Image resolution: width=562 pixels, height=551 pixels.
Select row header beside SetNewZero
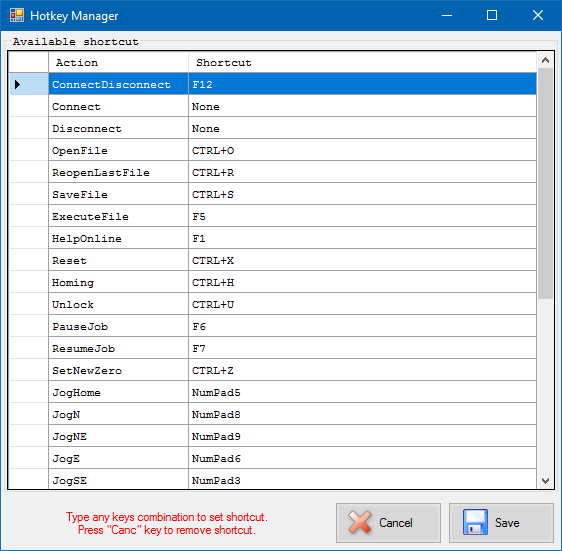29,370
